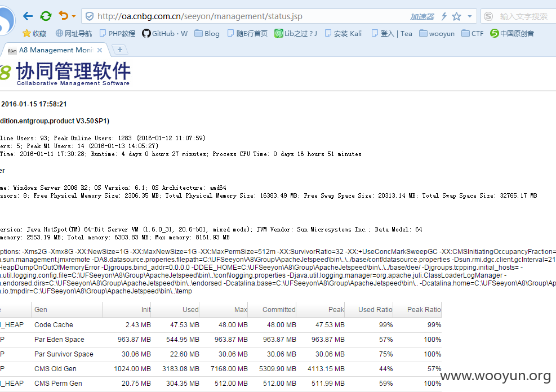The image size is (556, 392).
Task: Click the Peak Ratio column header
Action: tap(424, 309)
